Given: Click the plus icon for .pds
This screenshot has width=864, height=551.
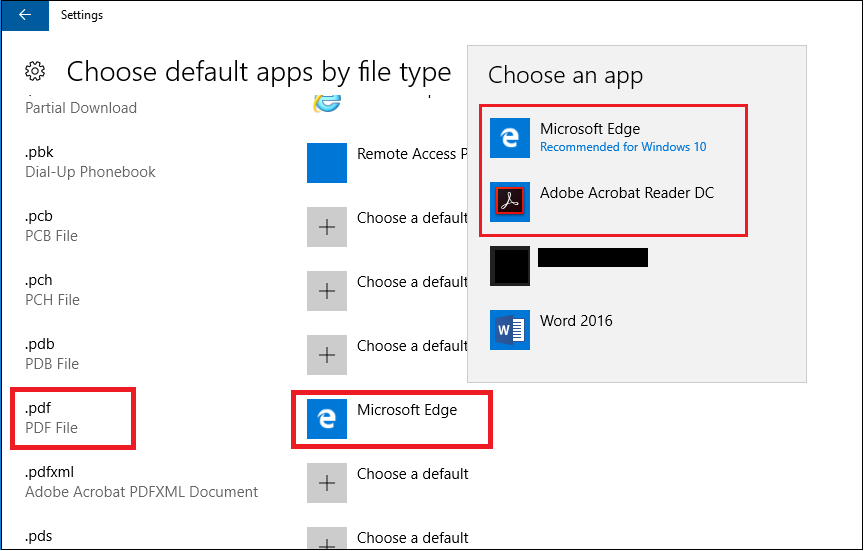Looking at the screenshot, I should tap(327, 538).
